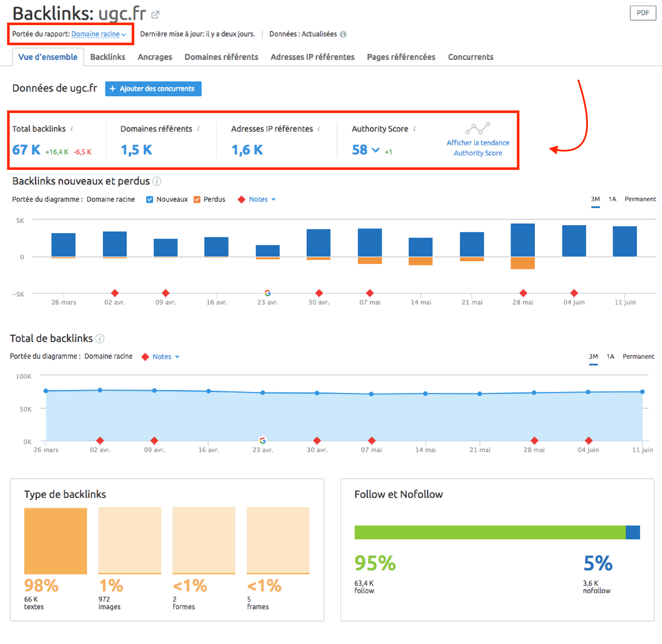The image size is (662, 644).
Task: Click red note marker at 28 mai in bar chart
Action: point(523,293)
